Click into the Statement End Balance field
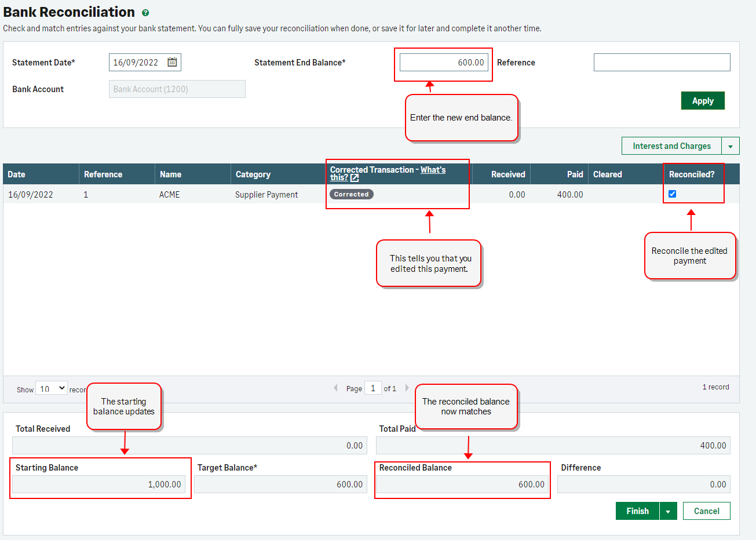756x550 pixels. click(443, 63)
